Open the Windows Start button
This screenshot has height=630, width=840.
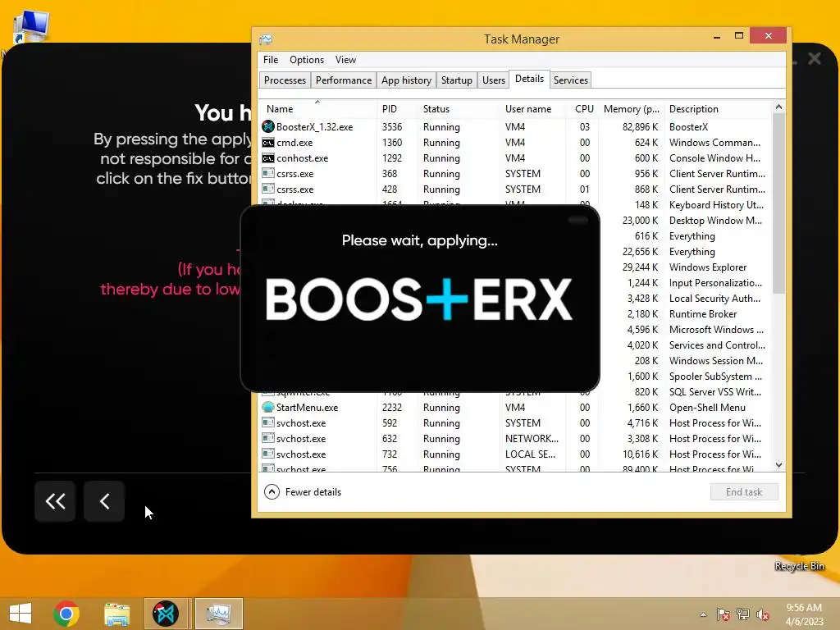(21, 614)
